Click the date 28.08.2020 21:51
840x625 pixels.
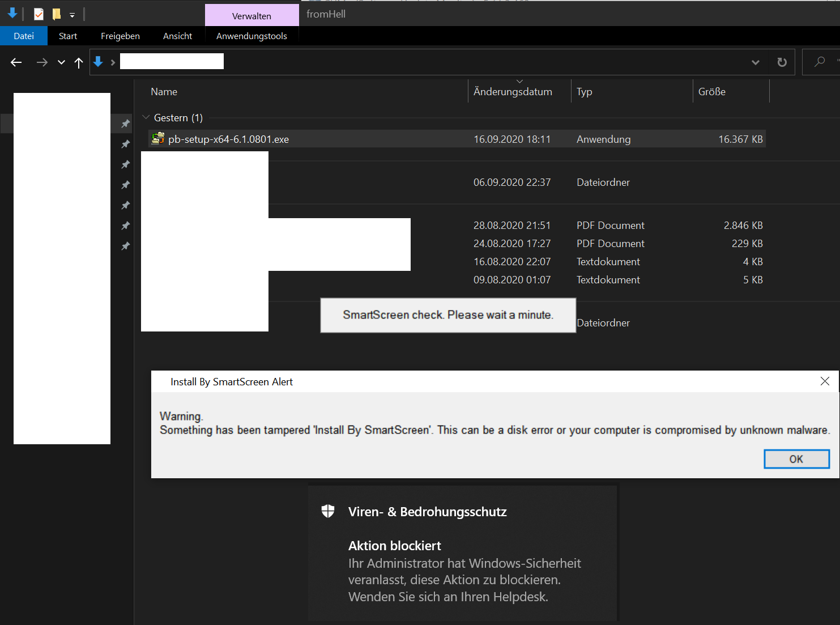click(512, 226)
